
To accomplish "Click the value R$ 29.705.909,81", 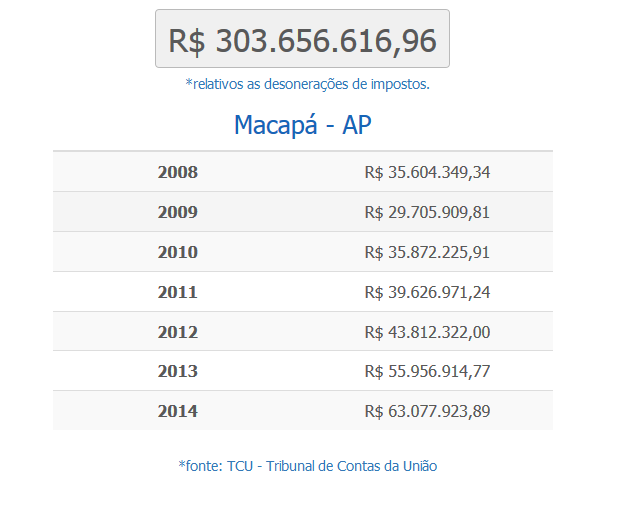I will (427, 212).
